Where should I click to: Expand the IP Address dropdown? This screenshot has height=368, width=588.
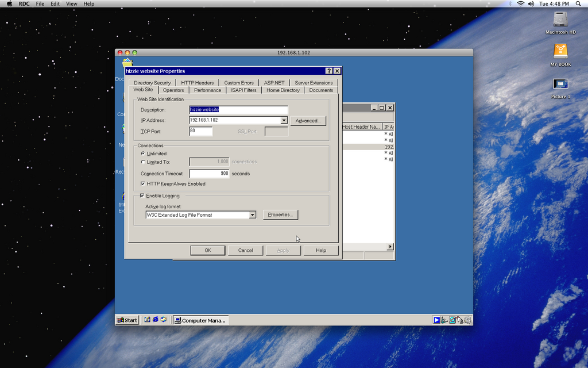284,120
